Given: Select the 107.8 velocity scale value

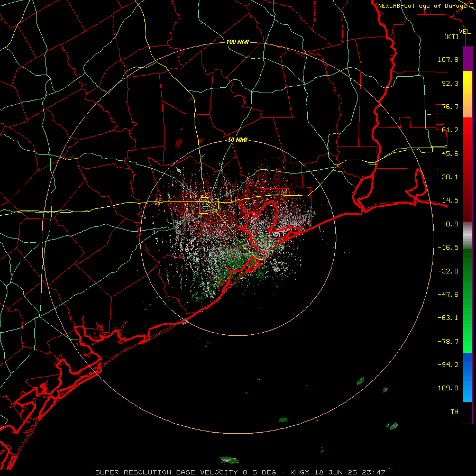Looking at the screenshot, I should click(448, 59).
